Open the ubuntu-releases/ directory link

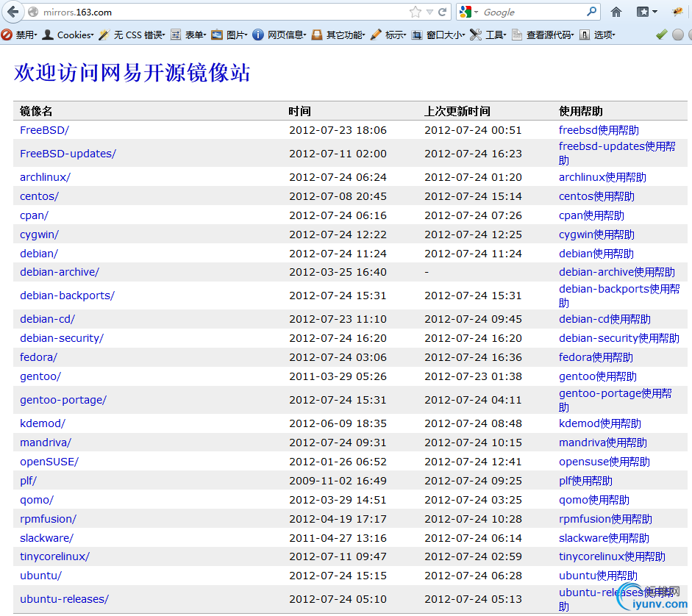64,599
